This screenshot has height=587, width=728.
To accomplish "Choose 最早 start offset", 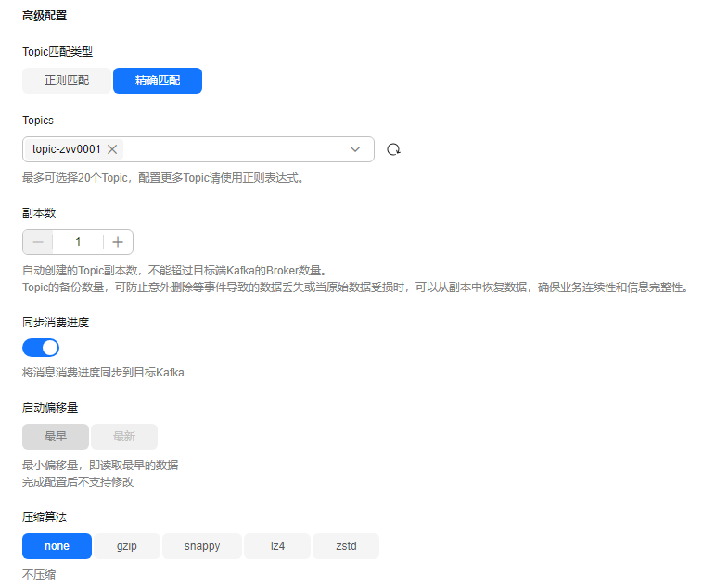I will click(56, 437).
